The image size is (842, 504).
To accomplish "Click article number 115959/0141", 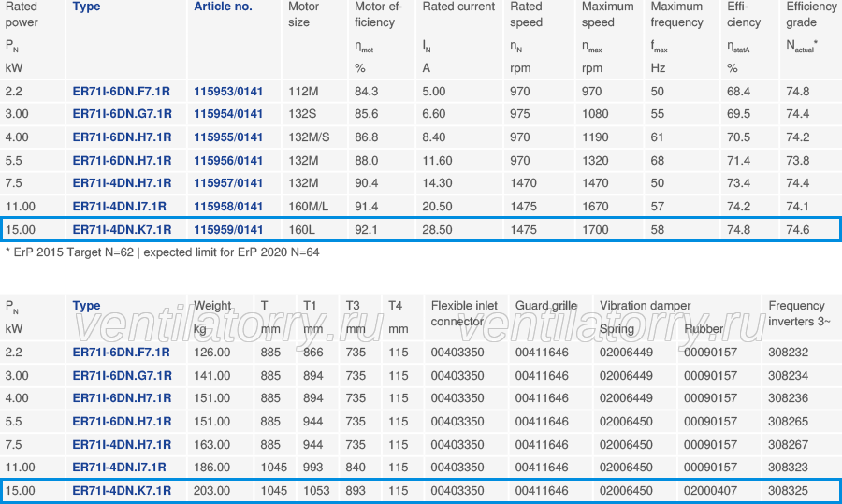I will coord(228,230).
